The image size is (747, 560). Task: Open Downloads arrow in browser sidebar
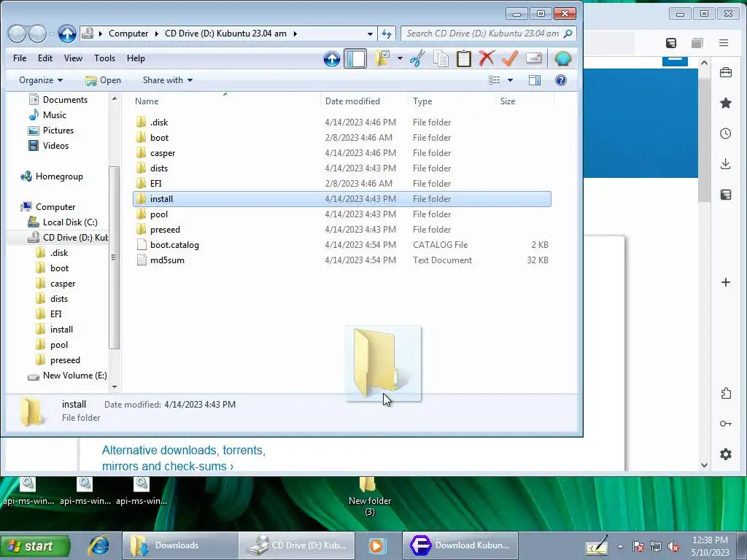(x=726, y=164)
